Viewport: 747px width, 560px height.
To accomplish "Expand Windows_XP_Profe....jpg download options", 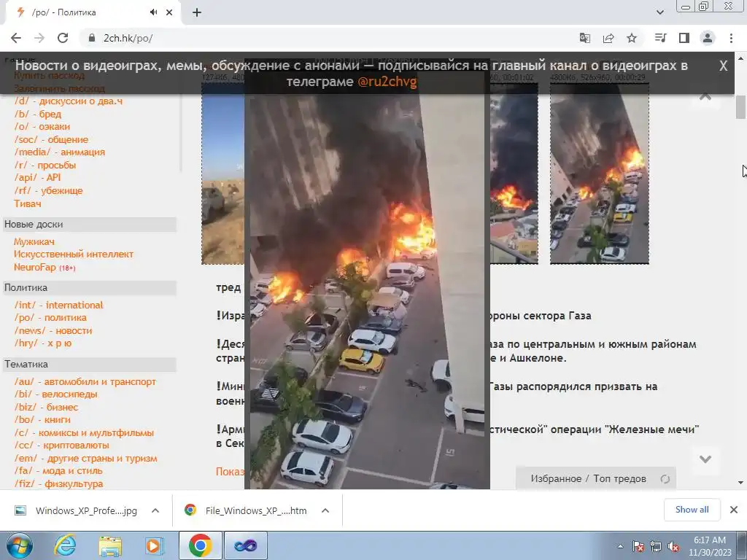I will click(155, 510).
